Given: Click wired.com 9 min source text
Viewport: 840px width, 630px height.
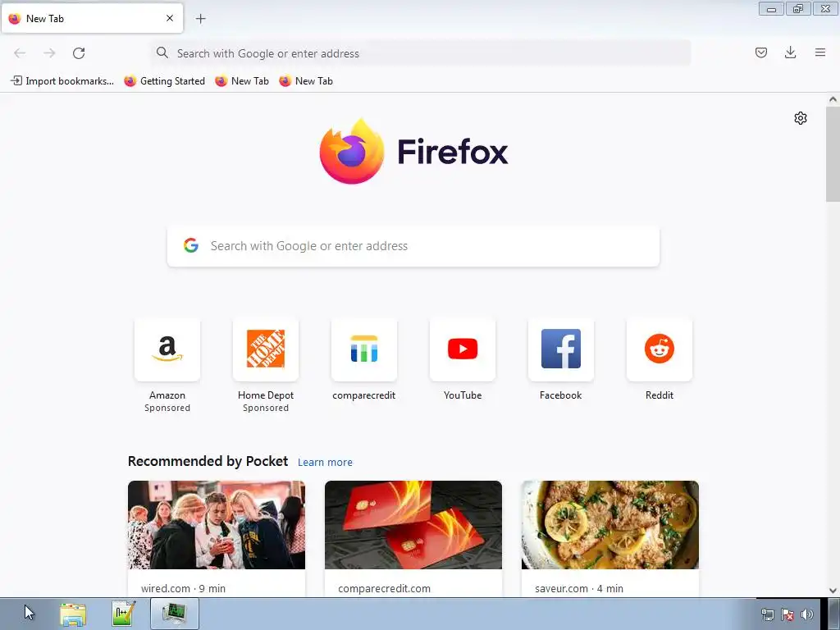Looking at the screenshot, I should tap(183, 588).
